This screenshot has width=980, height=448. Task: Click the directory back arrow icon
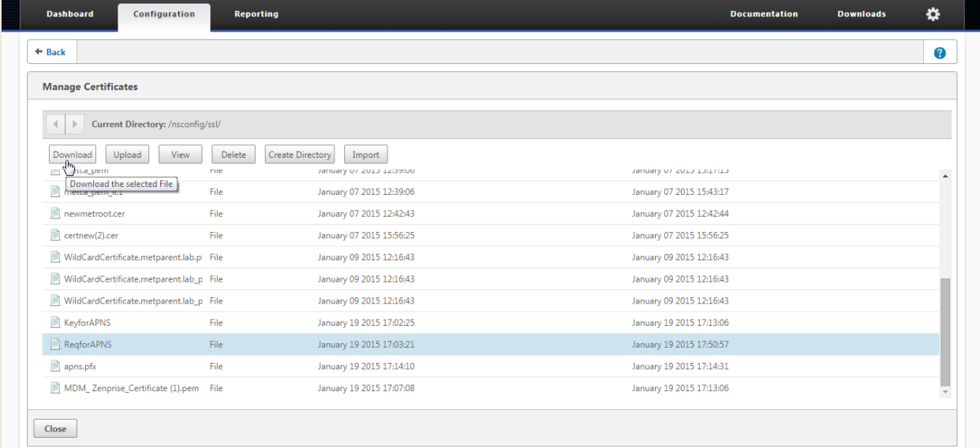[x=55, y=125]
